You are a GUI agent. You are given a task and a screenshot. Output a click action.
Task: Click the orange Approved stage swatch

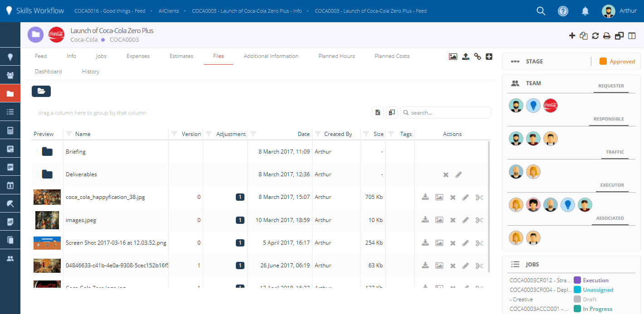[x=603, y=62]
